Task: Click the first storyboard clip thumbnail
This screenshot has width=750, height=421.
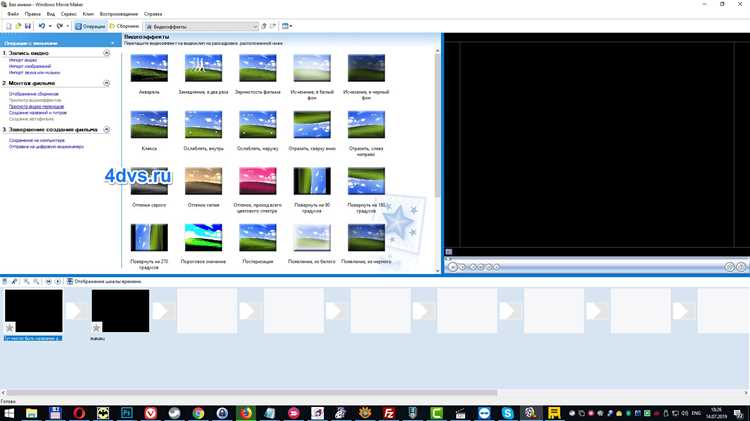Action: coord(33,311)
